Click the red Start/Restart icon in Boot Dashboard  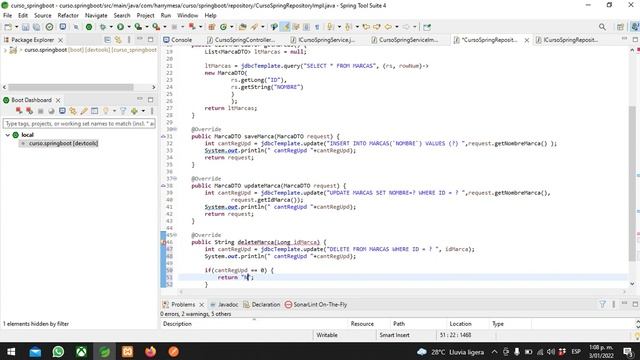tap(19, 111)
